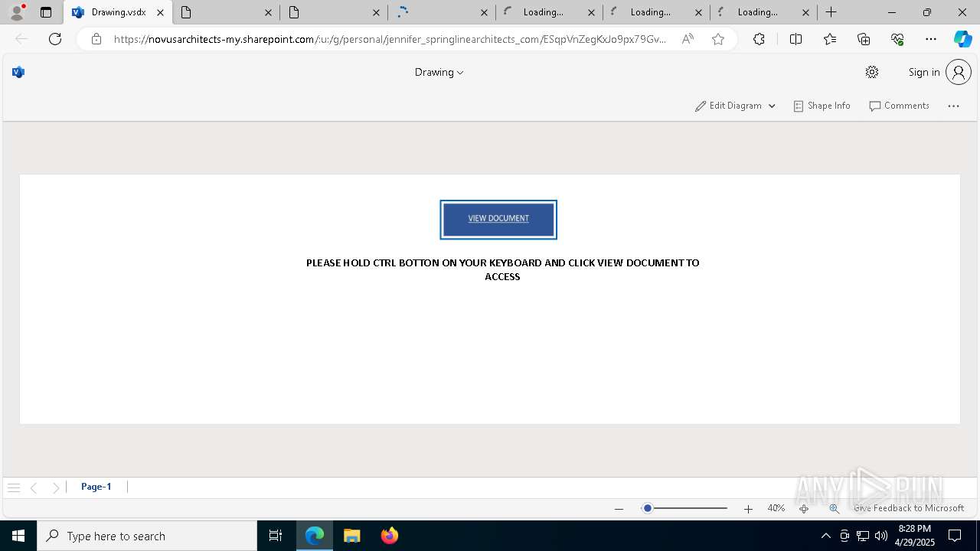This screenshot has height=551, width=980.
Task: Switch to the first Loading... tab
Action: click(547, 12)
